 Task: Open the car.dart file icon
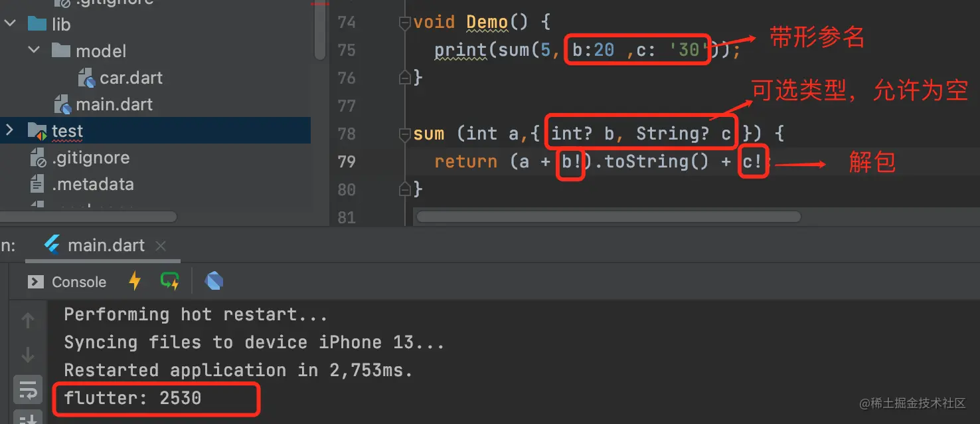pos(87,78)
